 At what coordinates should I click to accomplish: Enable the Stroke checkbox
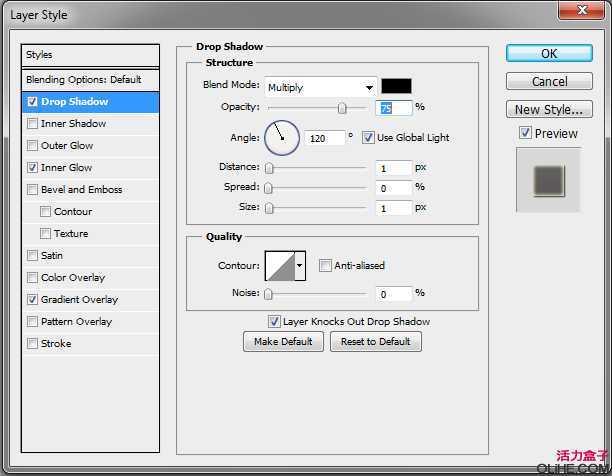(x=32, y=344)
